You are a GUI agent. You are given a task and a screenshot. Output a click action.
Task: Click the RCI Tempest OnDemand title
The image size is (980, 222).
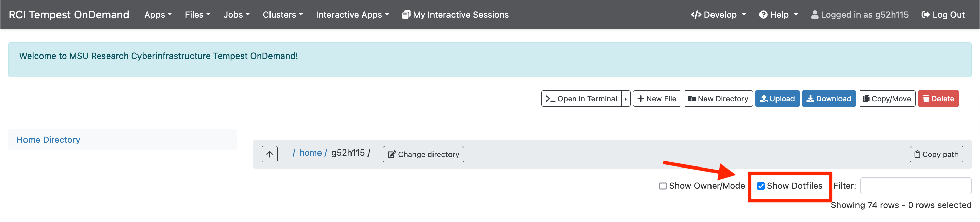click(x=69, y=14)
